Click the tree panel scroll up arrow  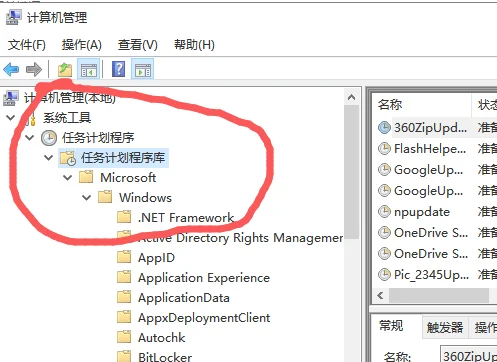click(x=351, y=97)
